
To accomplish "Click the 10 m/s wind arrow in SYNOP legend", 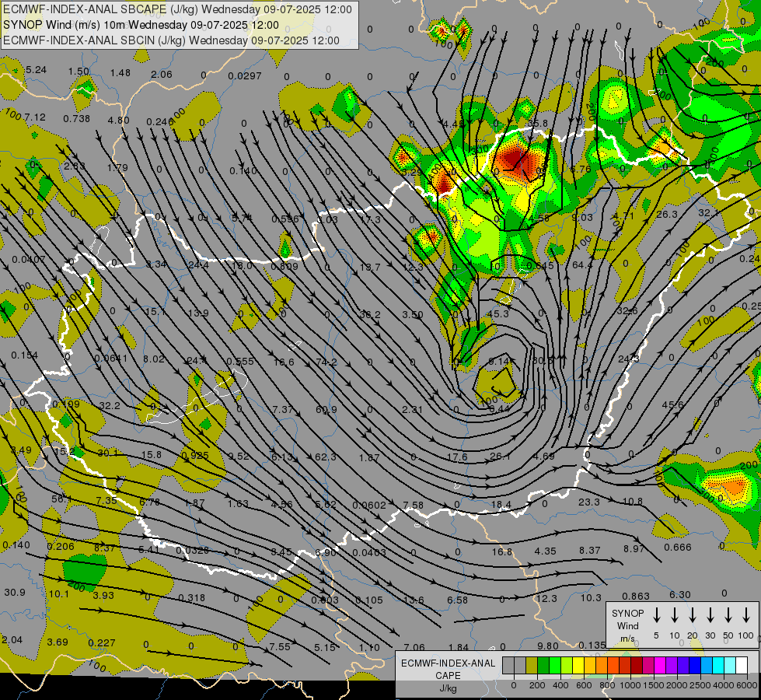I will [675, 615].
